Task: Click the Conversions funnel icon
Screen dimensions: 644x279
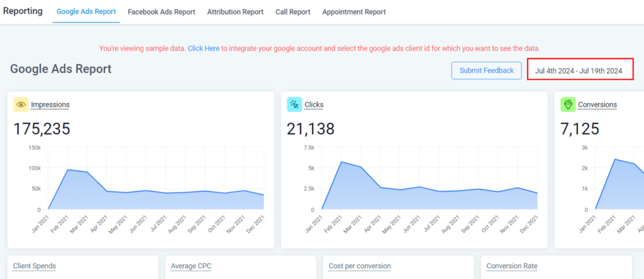Action: coord(568,105)
